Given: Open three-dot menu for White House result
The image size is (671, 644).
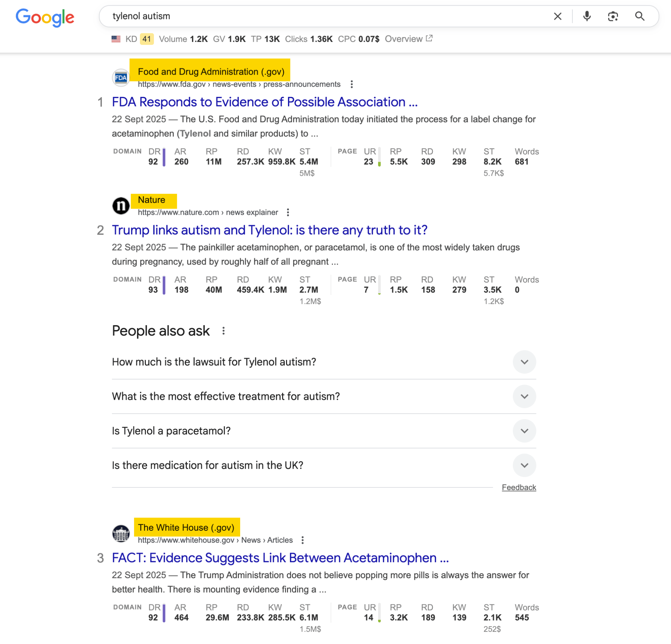Looking at the screenshot, I should click(x=303, y=540).
